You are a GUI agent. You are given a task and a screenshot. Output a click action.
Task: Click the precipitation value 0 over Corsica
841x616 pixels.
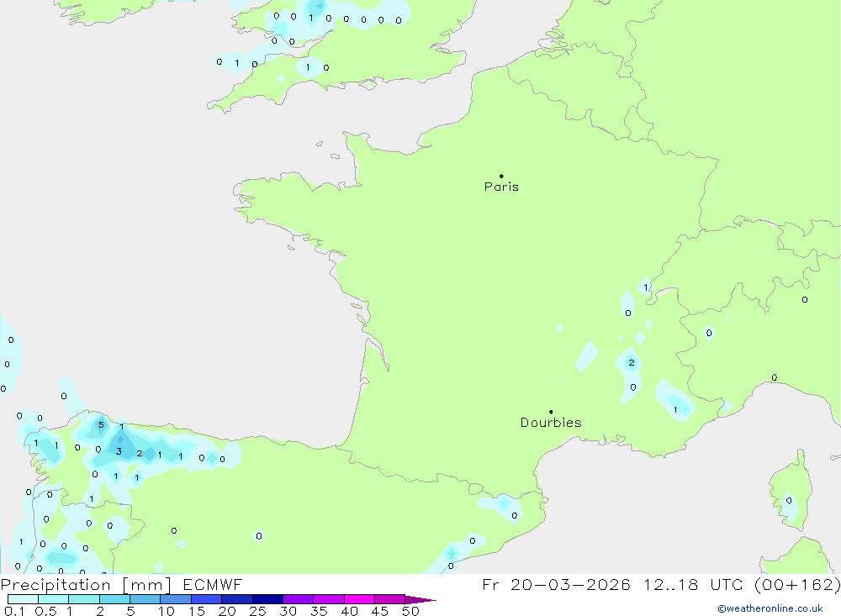click(789, 501)
